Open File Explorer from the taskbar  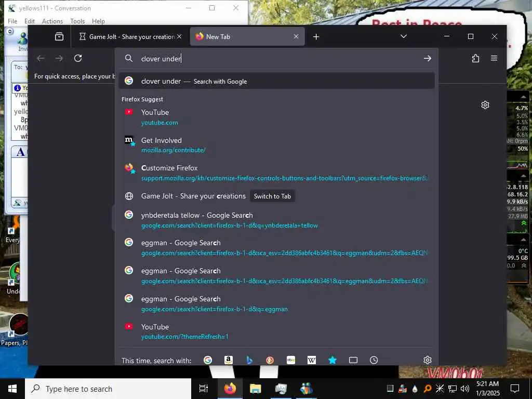tap(255, 389)
